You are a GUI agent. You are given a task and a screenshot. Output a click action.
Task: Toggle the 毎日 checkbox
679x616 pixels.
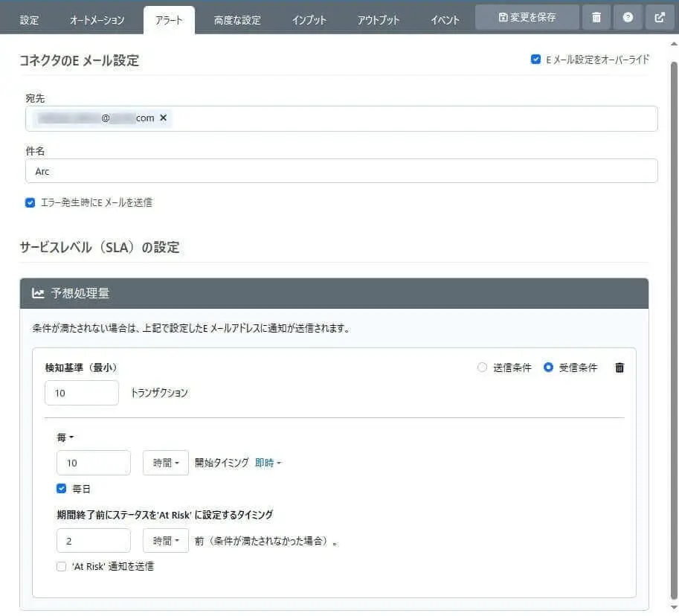(x=62, y=489)
